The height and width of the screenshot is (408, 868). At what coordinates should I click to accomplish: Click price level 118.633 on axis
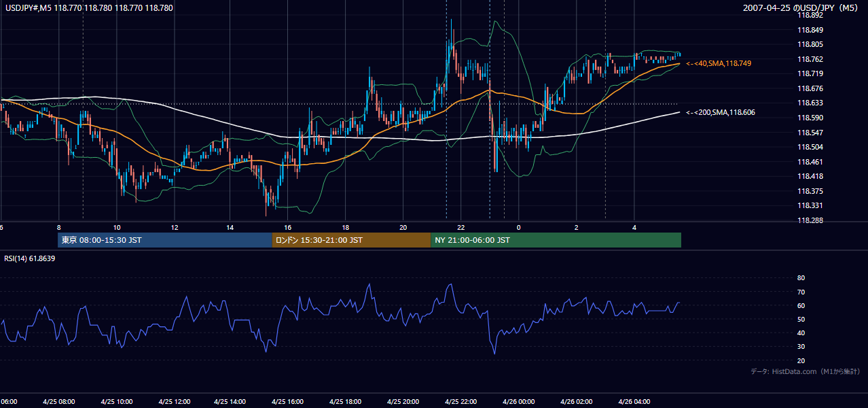(x=810, y=103)
